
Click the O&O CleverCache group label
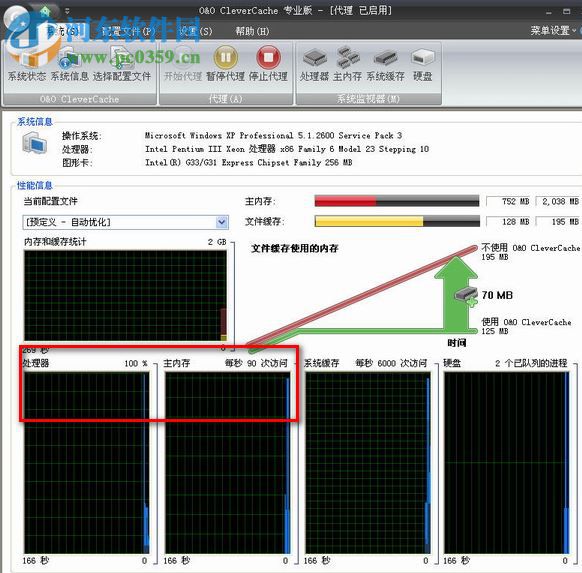click(x=79, y=99)
